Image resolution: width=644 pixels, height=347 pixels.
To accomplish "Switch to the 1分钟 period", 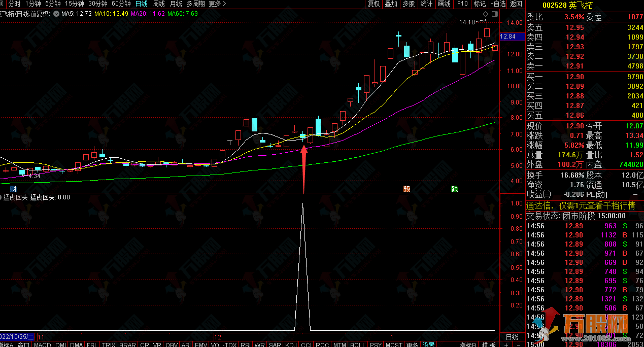I will (32, 4).
